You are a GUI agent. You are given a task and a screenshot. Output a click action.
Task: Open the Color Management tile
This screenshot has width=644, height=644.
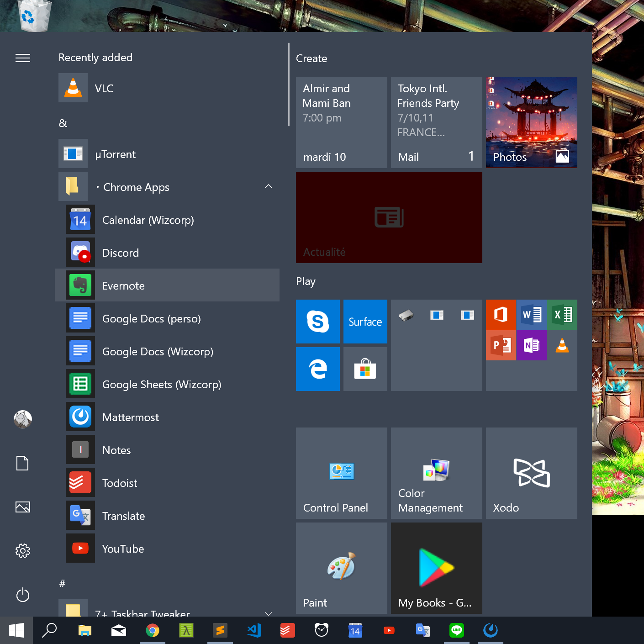436,473
